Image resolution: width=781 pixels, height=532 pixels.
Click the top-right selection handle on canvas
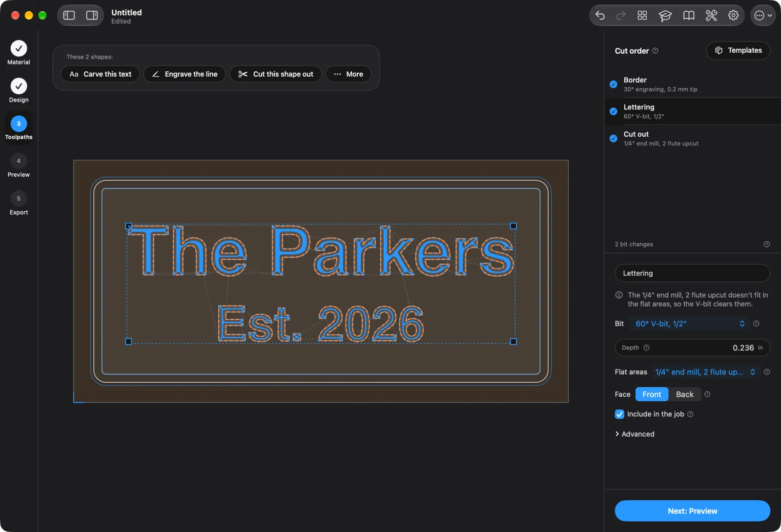coord(514,226)
